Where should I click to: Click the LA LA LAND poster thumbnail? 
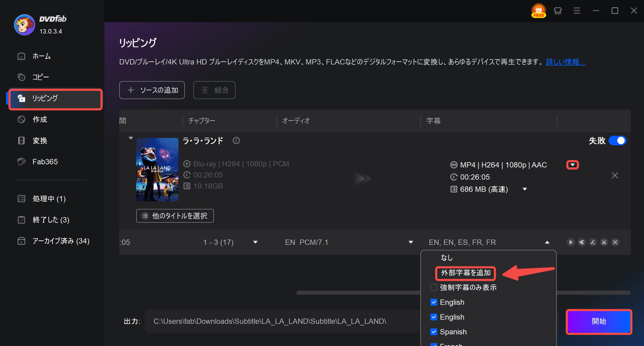click(157, 170)
